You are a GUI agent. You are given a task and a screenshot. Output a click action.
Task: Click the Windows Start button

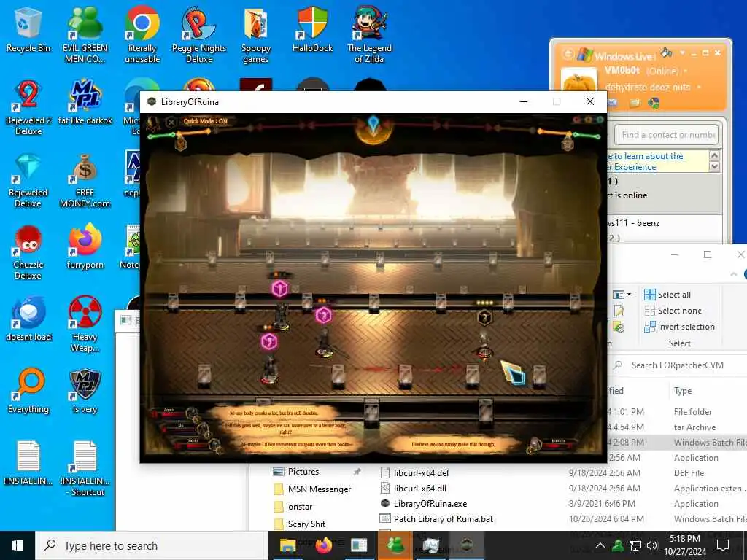[18, 545]
